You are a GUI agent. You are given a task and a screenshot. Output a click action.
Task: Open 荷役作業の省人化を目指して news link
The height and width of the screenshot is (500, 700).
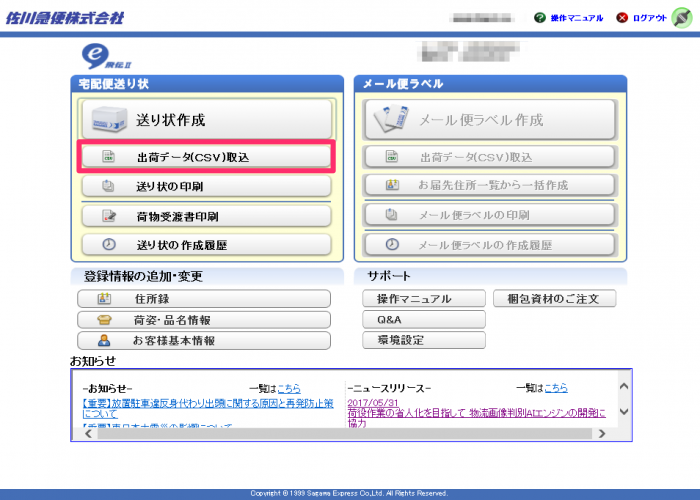click(476, 417)
